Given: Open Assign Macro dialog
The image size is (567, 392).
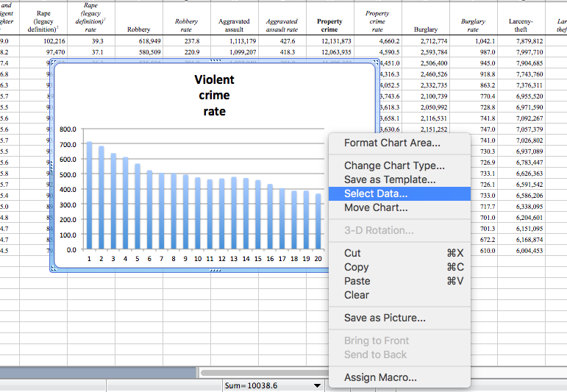Looking at the screenshot, I should (x=380, y=377).
